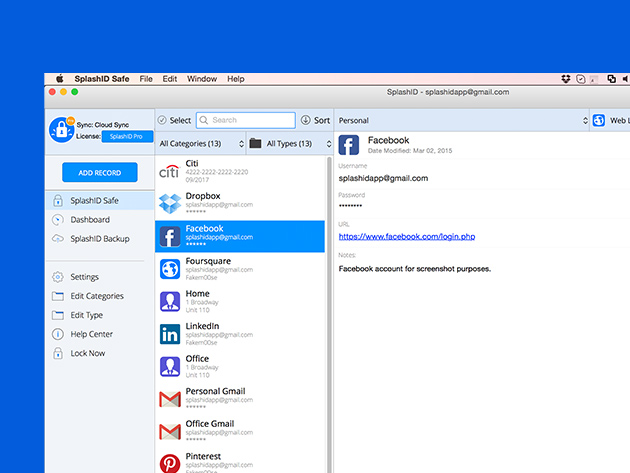
Task: Click the Dropbox icon in the menu bar
Action: click(566, 79)
